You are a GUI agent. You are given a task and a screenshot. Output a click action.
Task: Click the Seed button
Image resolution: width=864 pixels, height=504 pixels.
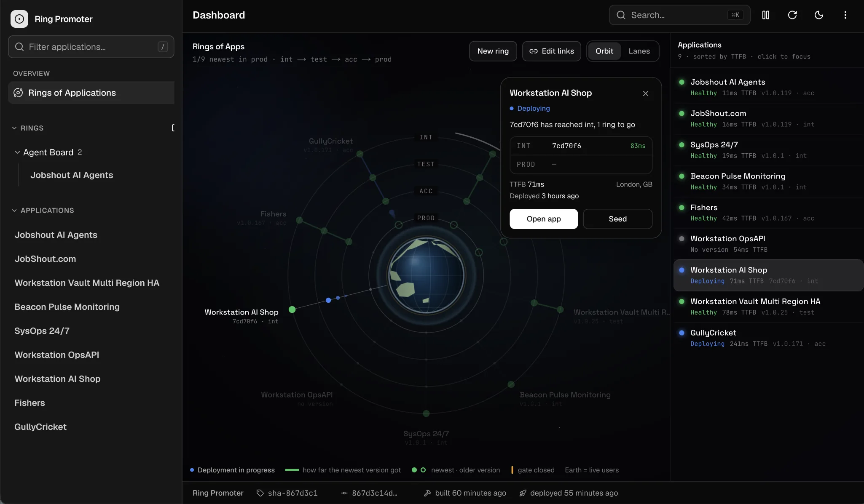click(617, 219)
